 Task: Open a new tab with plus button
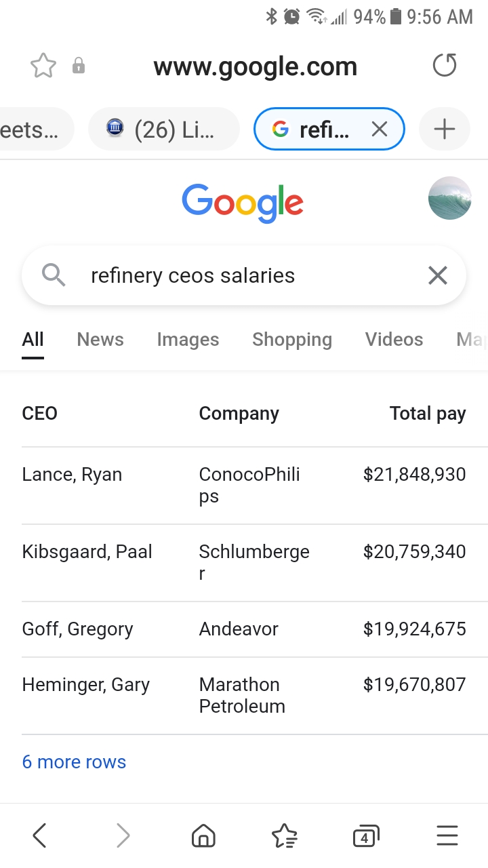445,129
